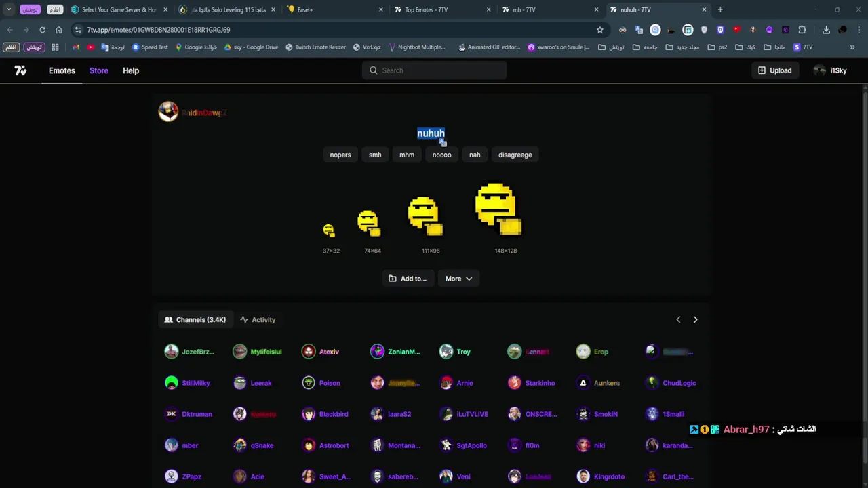868x488 pixels.
Task: Open the browser Downloads icon
Action: click(x=826, y=30)
